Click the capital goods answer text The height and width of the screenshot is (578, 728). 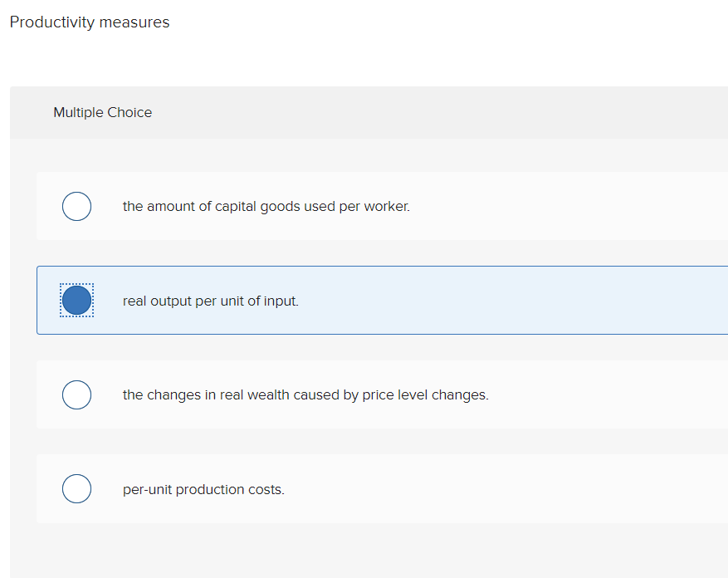(266, 206)
